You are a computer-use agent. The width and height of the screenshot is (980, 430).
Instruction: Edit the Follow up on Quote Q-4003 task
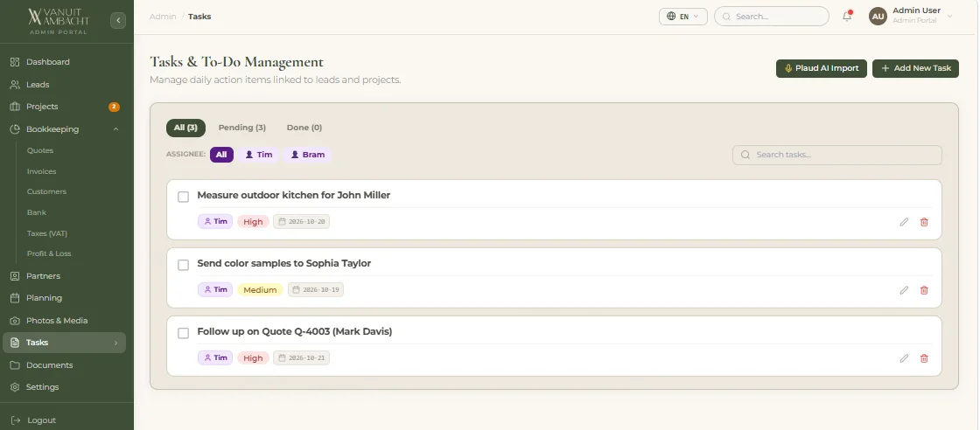pos(904,358)
